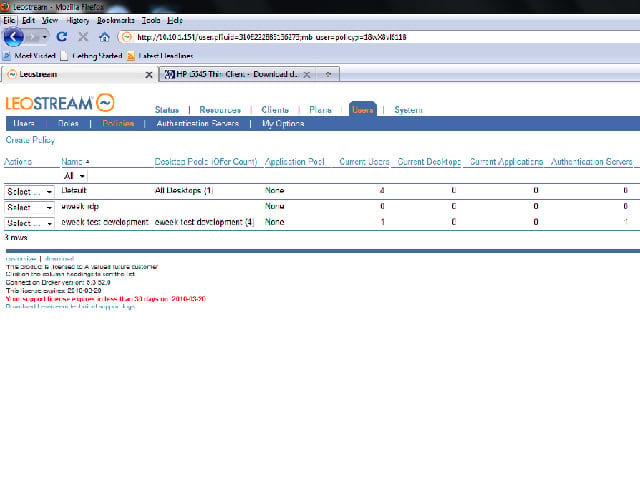Go to the Resources section
This screenshot has height=480, width=640.
click(220, 110)
